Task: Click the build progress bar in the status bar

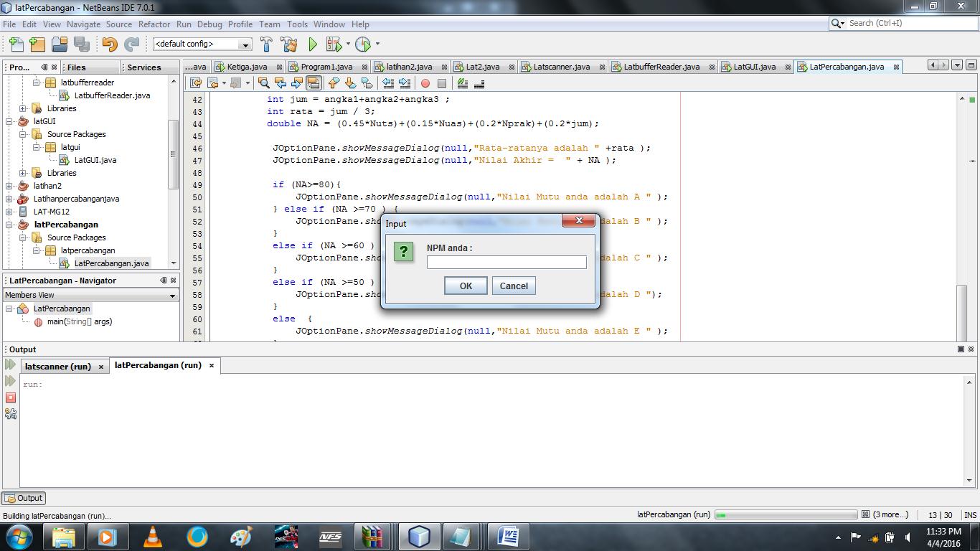Action: pos(786,514)
